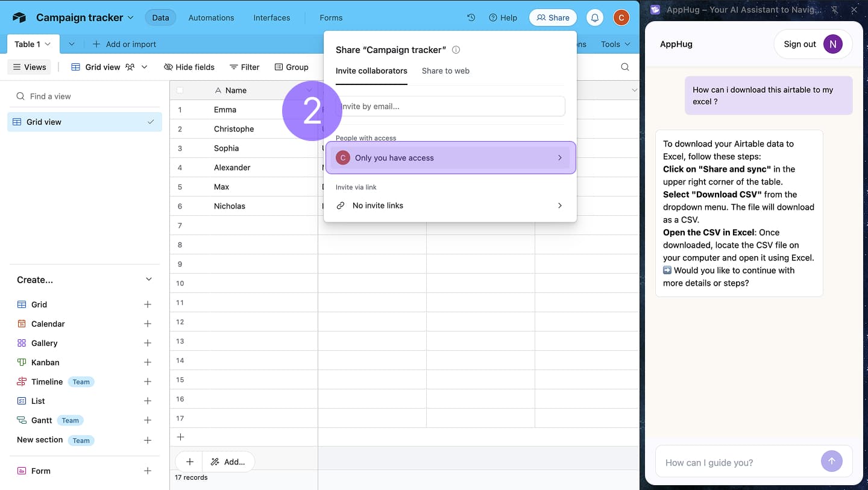Open the user account avatar C
Screen dimensions: 868x490
point(621,17)
